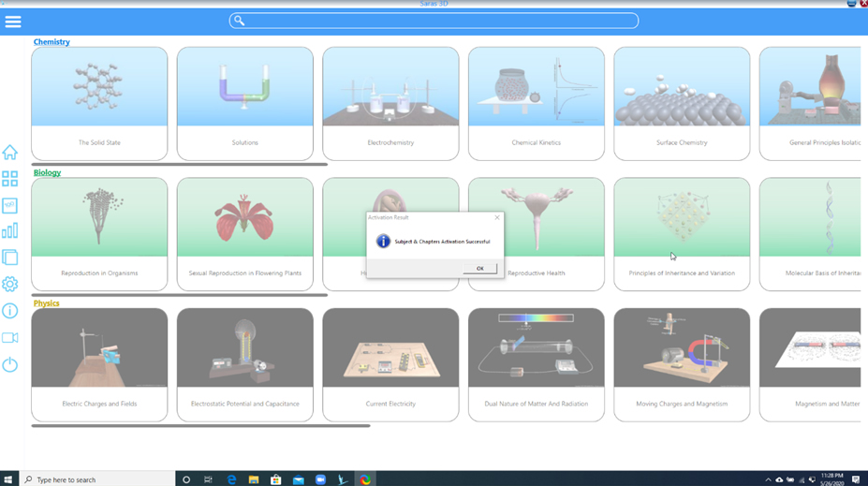The image size is (868, 486).
Task: Open the Biology subject heading
Action: click(x=47, y=172)
